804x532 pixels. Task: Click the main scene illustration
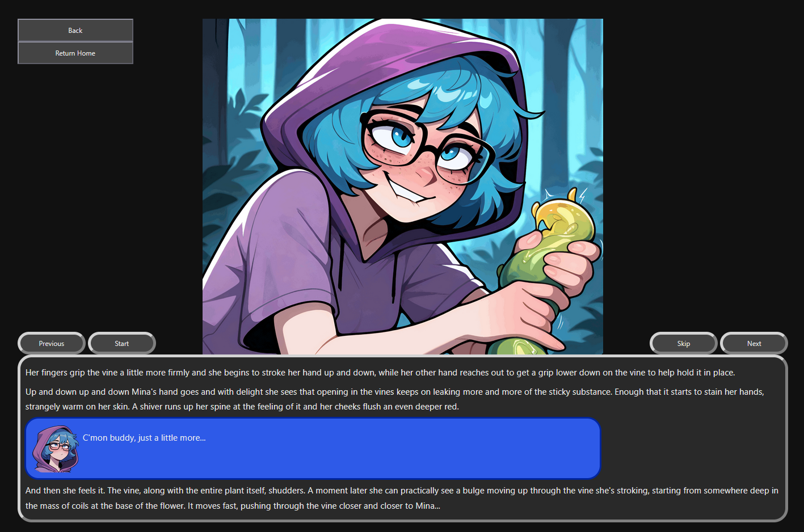point(403,187)
